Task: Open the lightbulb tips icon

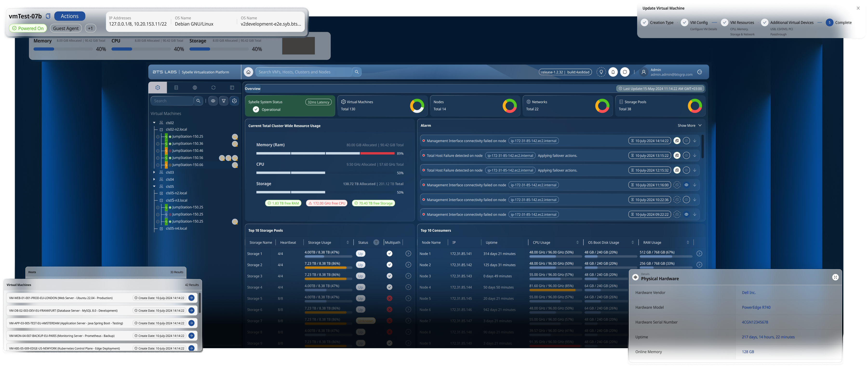Action: 601,72
